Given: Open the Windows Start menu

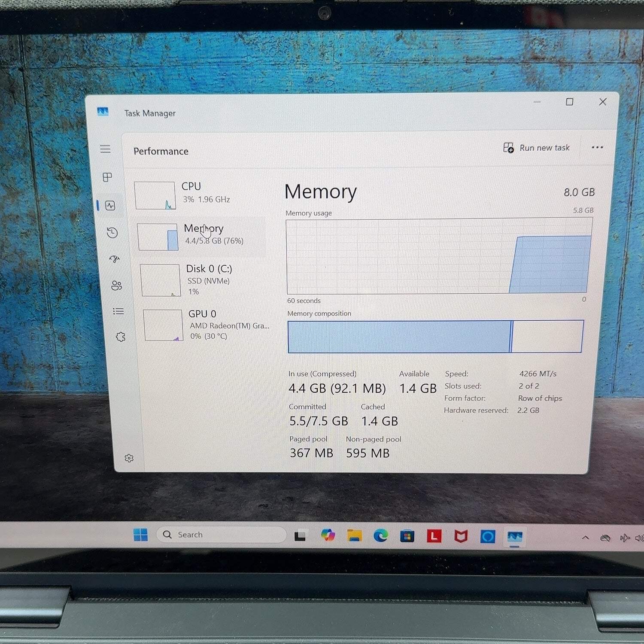Looking at the screenshot, I should 140,535.
